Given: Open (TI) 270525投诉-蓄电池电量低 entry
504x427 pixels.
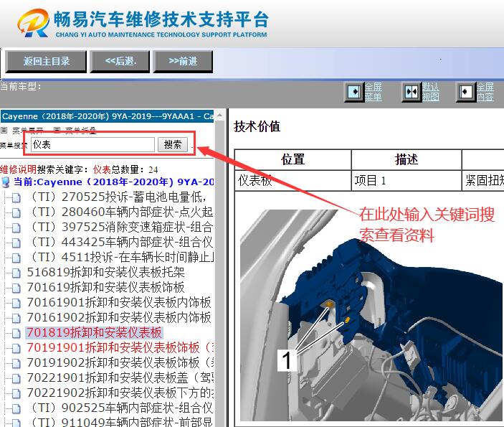Looking at the screenshot, I should click(x=118, y=197).
